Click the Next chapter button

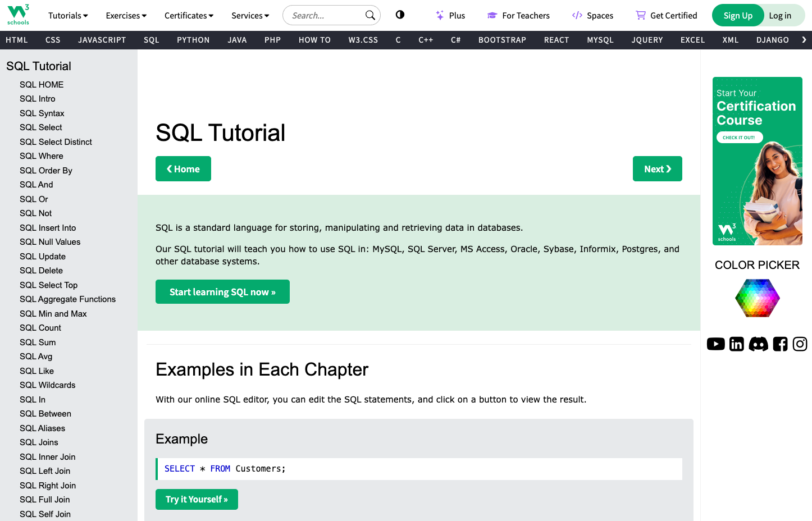click(658, 168)
